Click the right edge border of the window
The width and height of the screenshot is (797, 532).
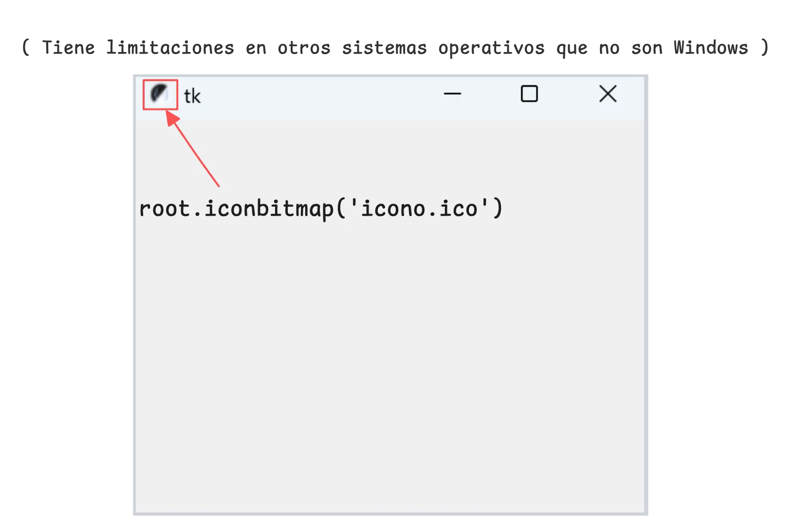click(647, 292)
